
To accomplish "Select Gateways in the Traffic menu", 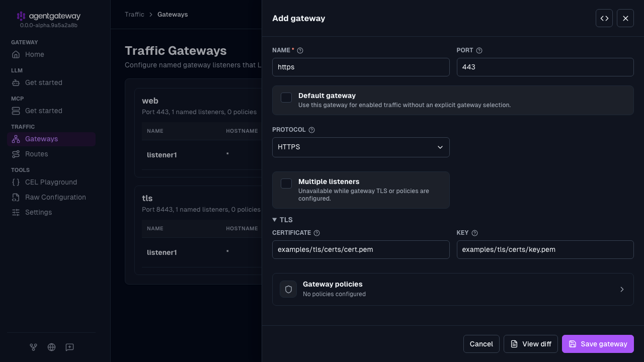I will [x=51, y=139].
